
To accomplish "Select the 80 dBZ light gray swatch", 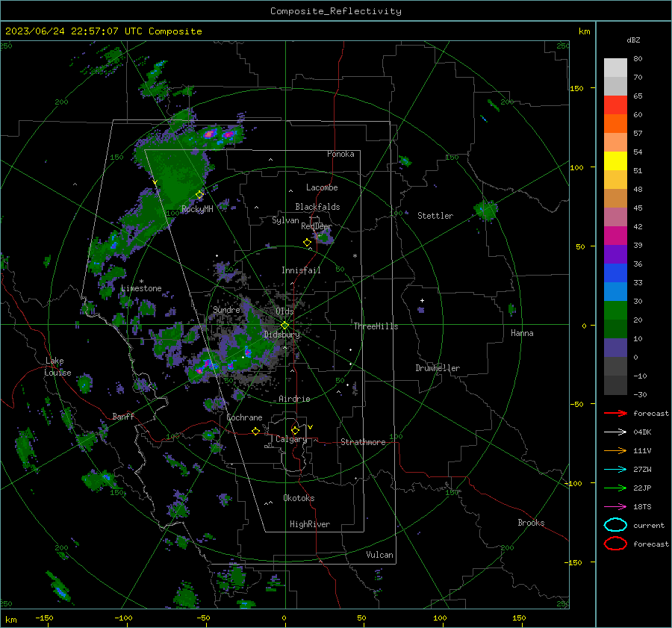I will (x=615, y=67).
